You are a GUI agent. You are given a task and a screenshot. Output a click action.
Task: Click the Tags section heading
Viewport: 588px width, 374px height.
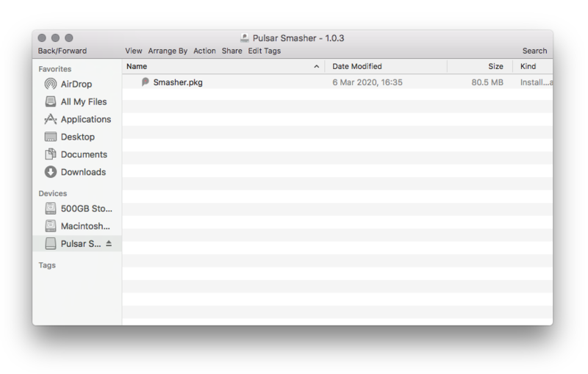(47, 265)
